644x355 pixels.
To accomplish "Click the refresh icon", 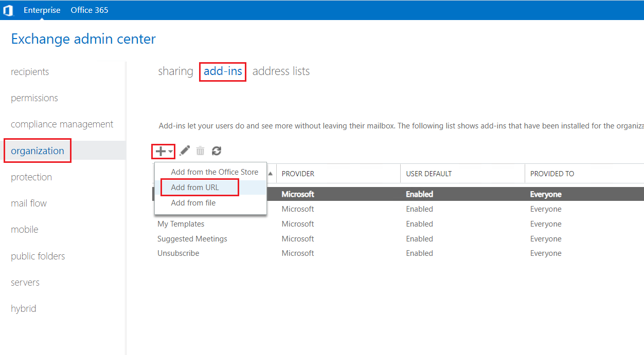I will 217,151.
